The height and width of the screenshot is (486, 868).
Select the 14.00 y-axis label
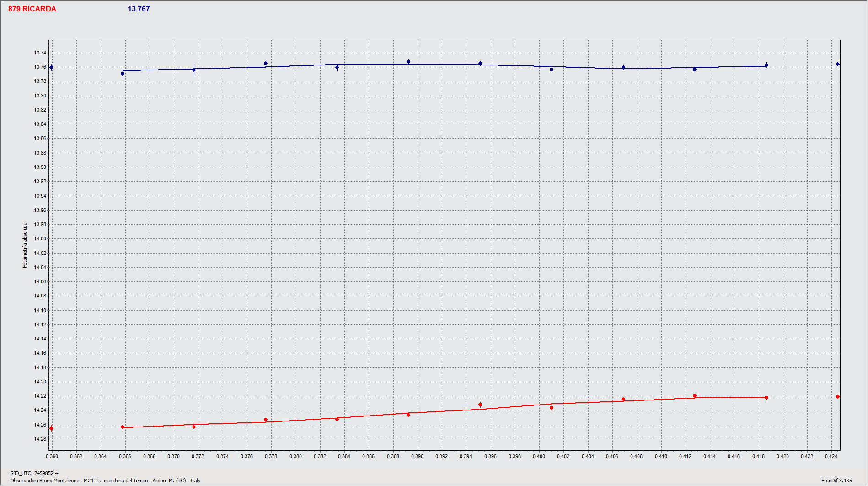[40, 238]
